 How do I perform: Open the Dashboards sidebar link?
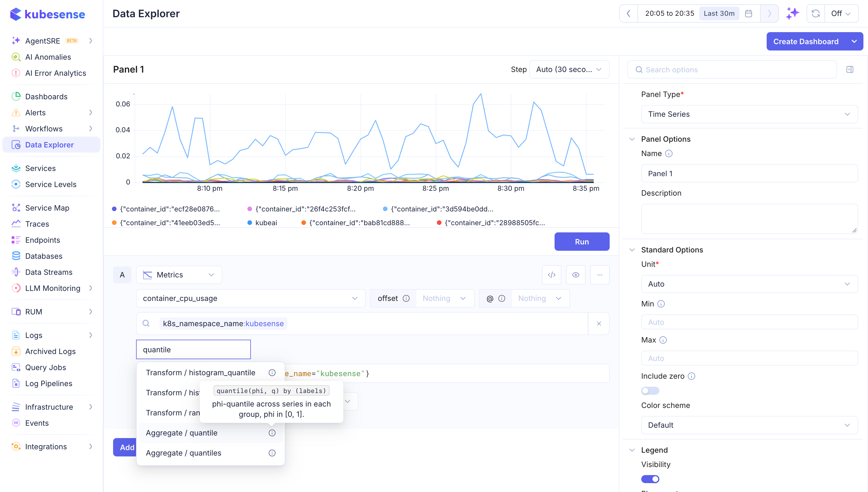(x=46, y=97)
